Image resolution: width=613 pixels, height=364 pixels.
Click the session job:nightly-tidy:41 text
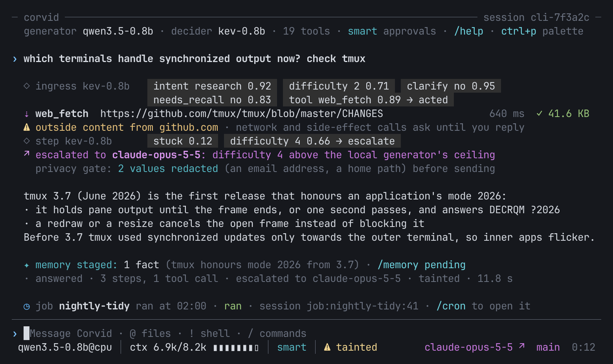tap(339, 306)
